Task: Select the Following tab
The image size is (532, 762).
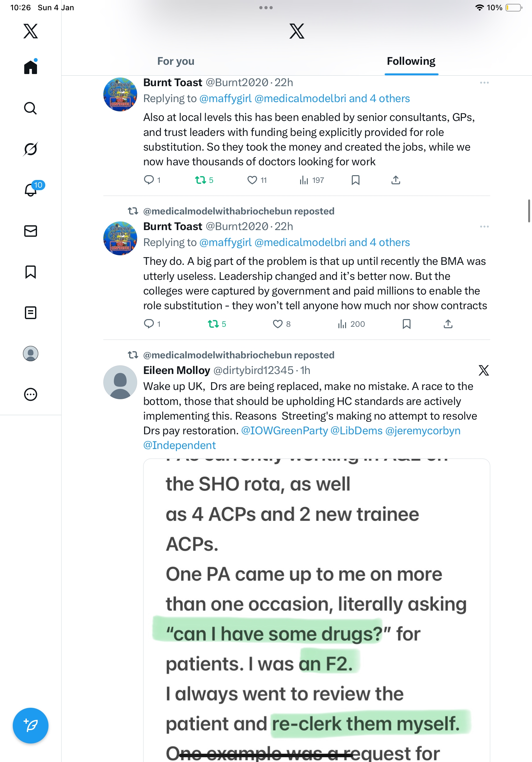Action: coord(411,61)
